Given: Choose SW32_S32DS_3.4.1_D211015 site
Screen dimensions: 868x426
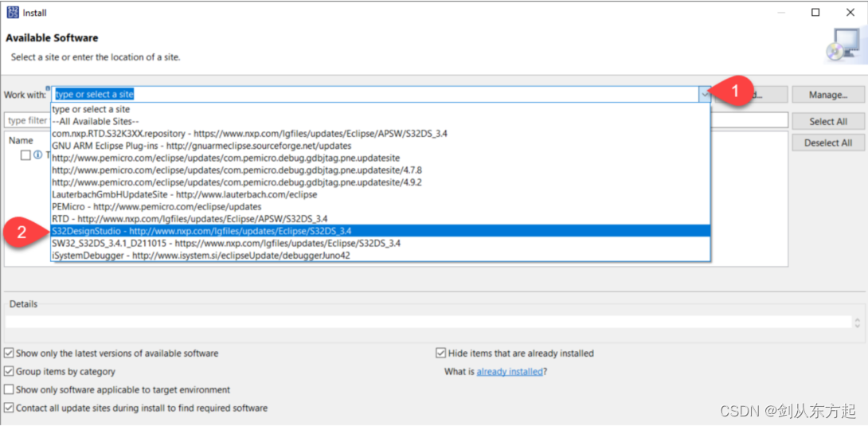Looking at the screenshot, I should pyautogui.click(x=380, y=243).
